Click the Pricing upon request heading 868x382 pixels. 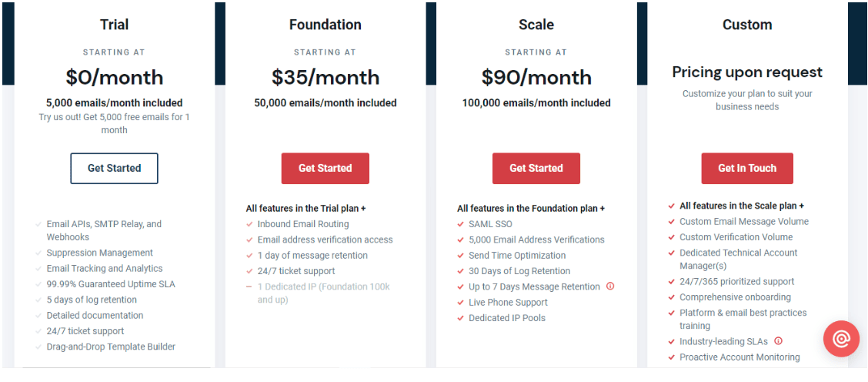point(746,72)
